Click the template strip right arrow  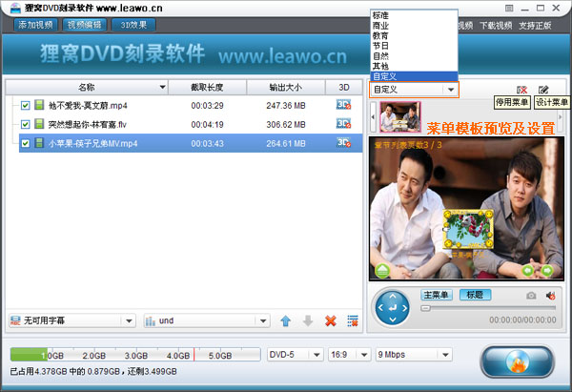click(x=561, y=116)
